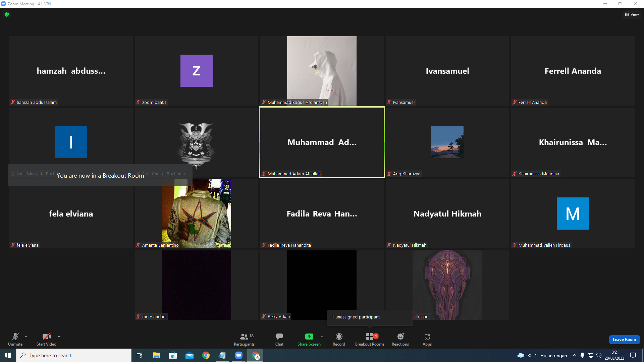Start the video camera
This screenshot has height=362, width=644.
46,339
